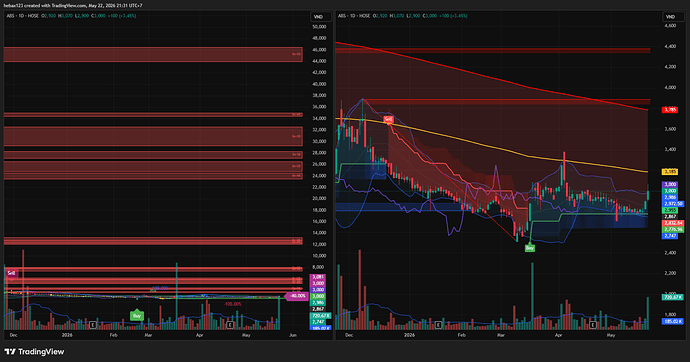Click the 2,832.64 red price label
Viewport: 690px width, 362px height.
[673, 223]
